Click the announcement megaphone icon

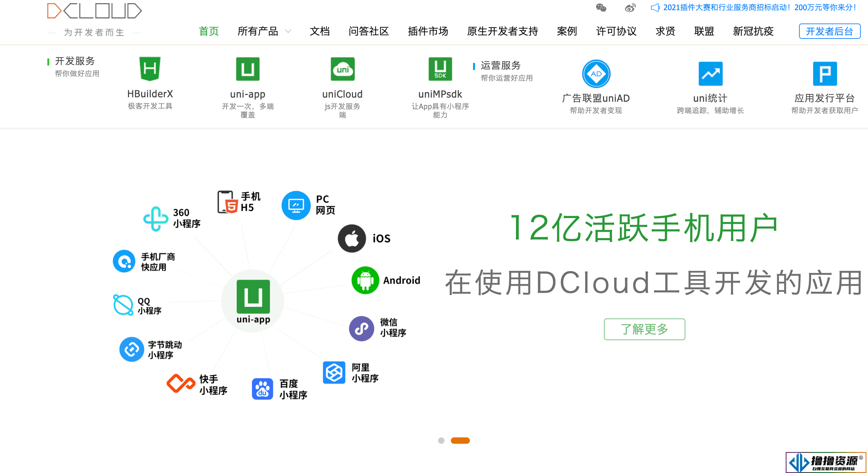(655, 7)
